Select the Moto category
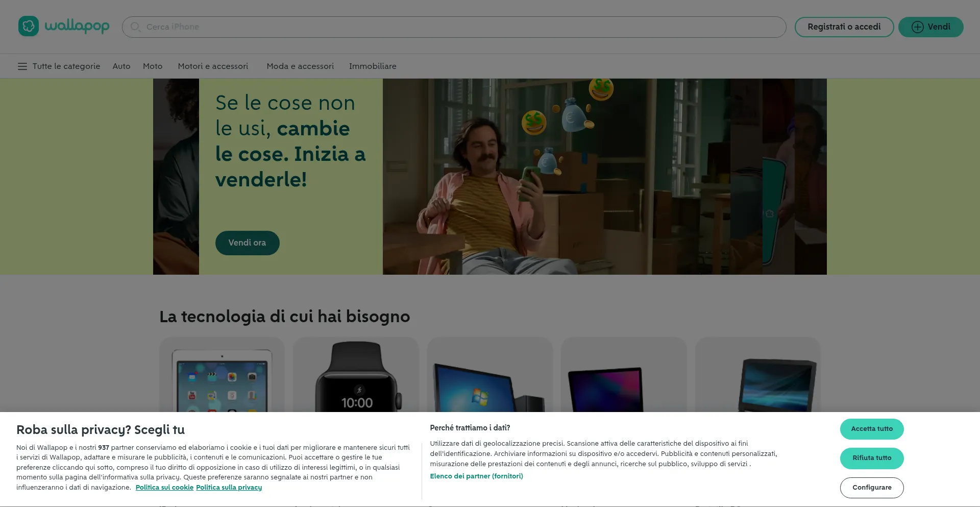Viewport: 980px width, 507px height. point(153,66)
